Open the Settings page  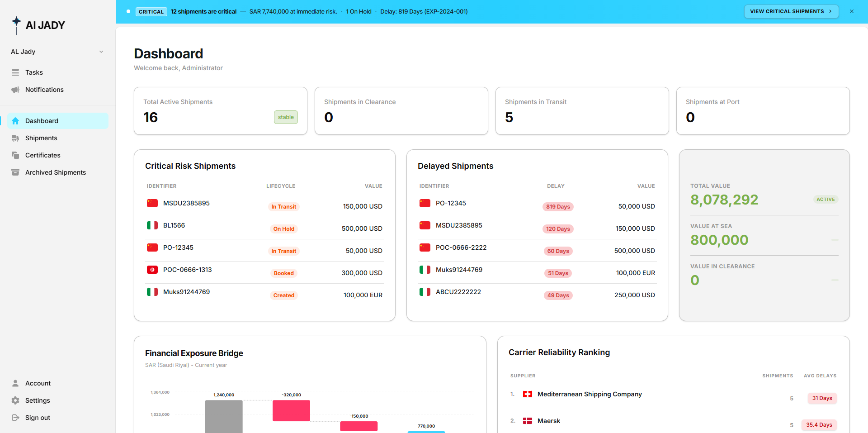click(x=57, y=400)
